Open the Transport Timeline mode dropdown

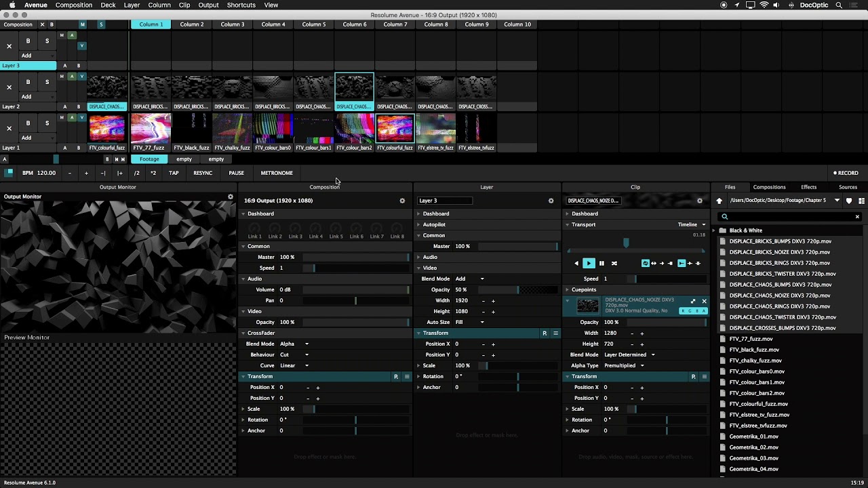point(692,224)
